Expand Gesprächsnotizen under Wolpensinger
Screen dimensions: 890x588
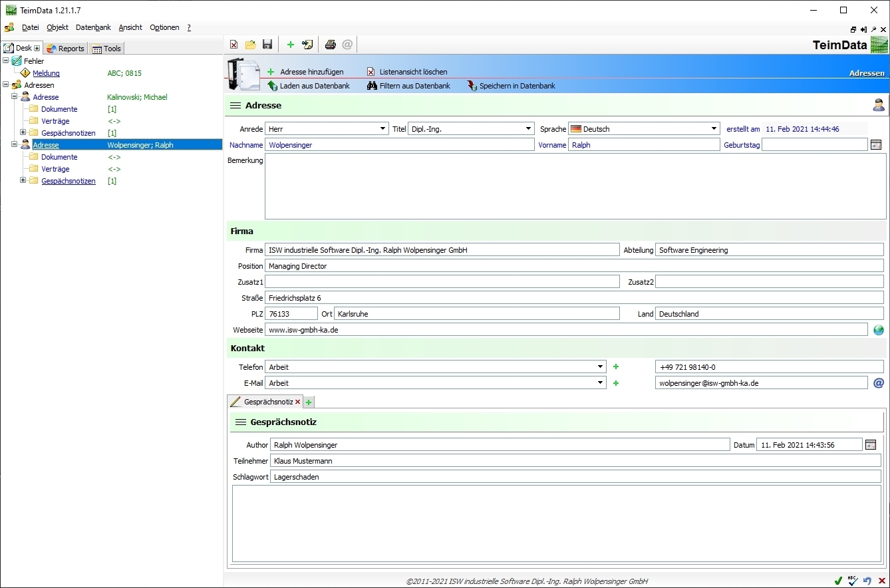tap(23, 181)
